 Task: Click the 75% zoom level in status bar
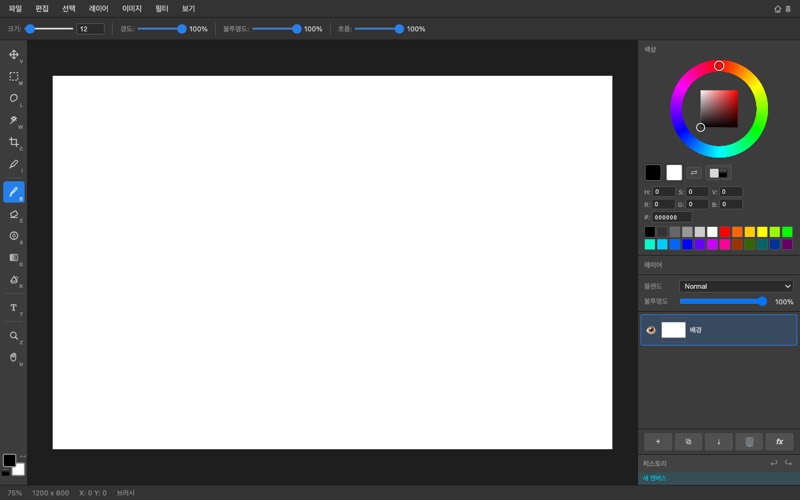(15, 493)
